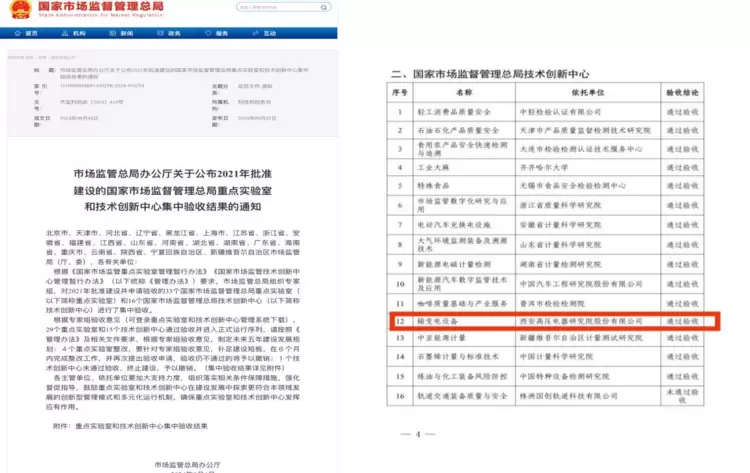Open the 新闻 navigation tab

click(121, 33)
